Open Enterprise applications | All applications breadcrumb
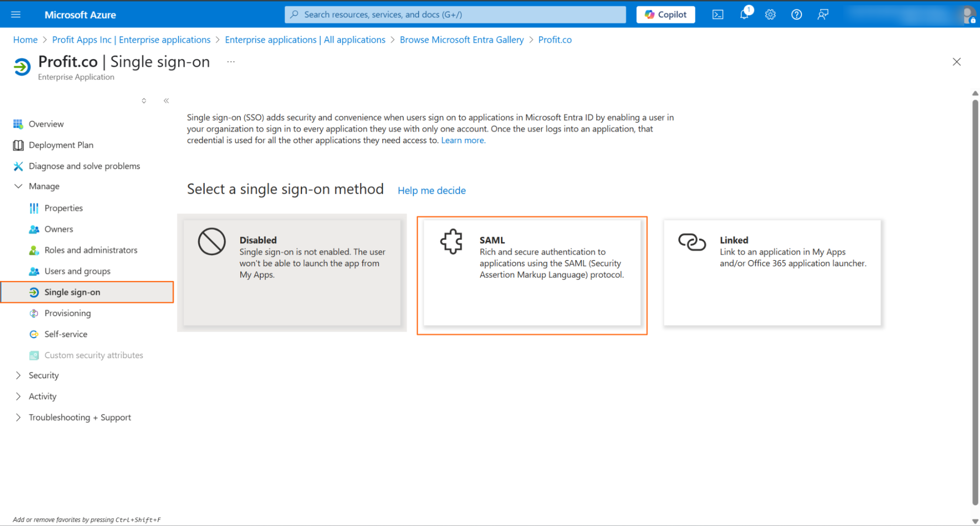The image size is (980, 526). click(305, 40)
